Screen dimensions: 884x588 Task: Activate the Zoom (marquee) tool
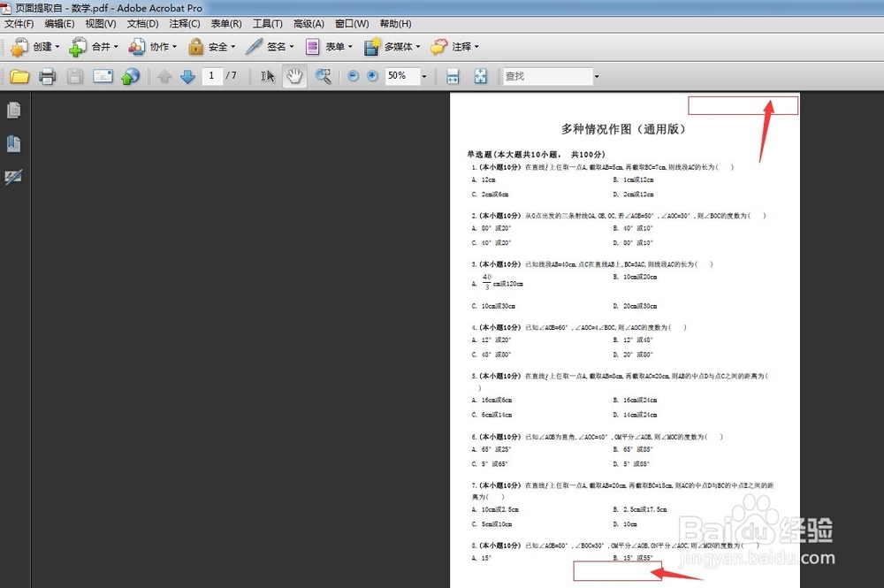pyautogui.click(x=324, y=76)
